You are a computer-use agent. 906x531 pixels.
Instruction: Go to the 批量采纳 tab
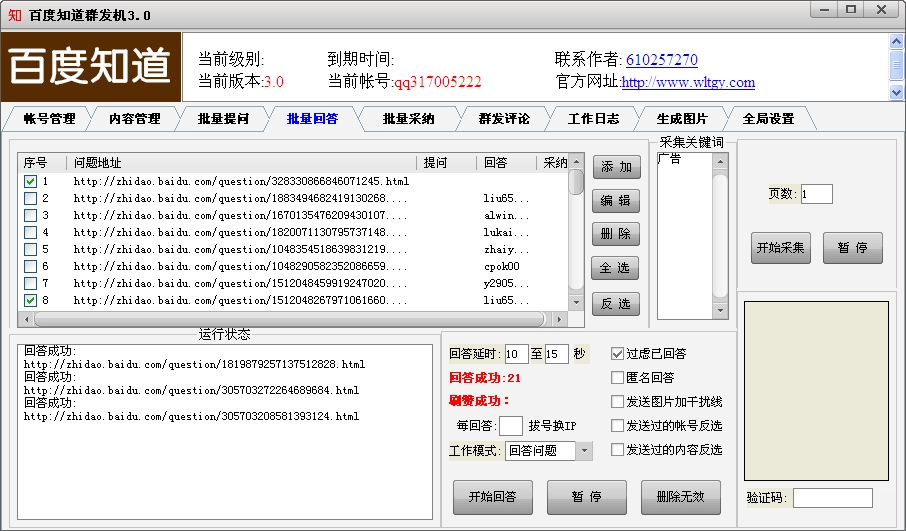408,119
